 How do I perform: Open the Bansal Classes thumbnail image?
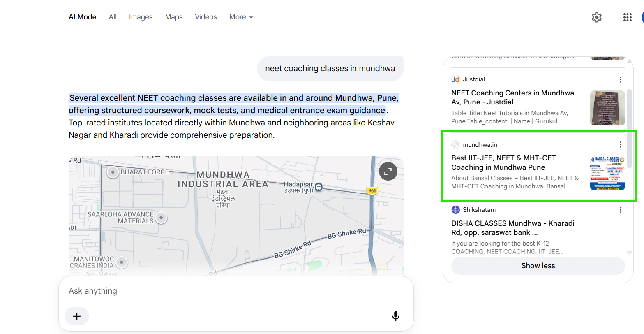tap(607, 173)
